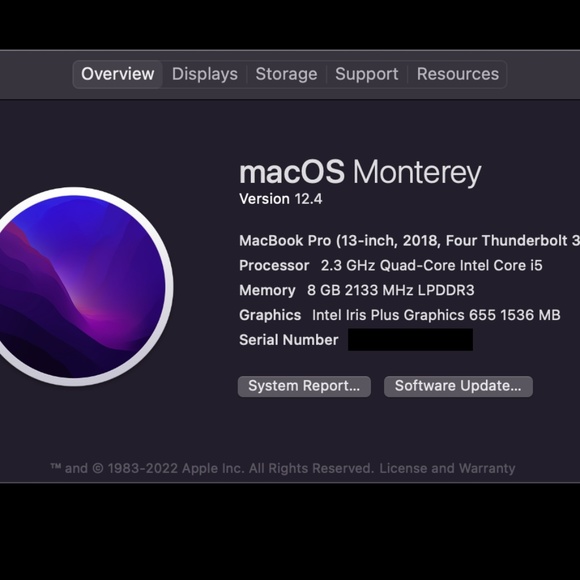Screen dimensions: 580x580
Task: Click the 1983-2022 Apple Inc. copyright text
Action: tap(212, 468)
